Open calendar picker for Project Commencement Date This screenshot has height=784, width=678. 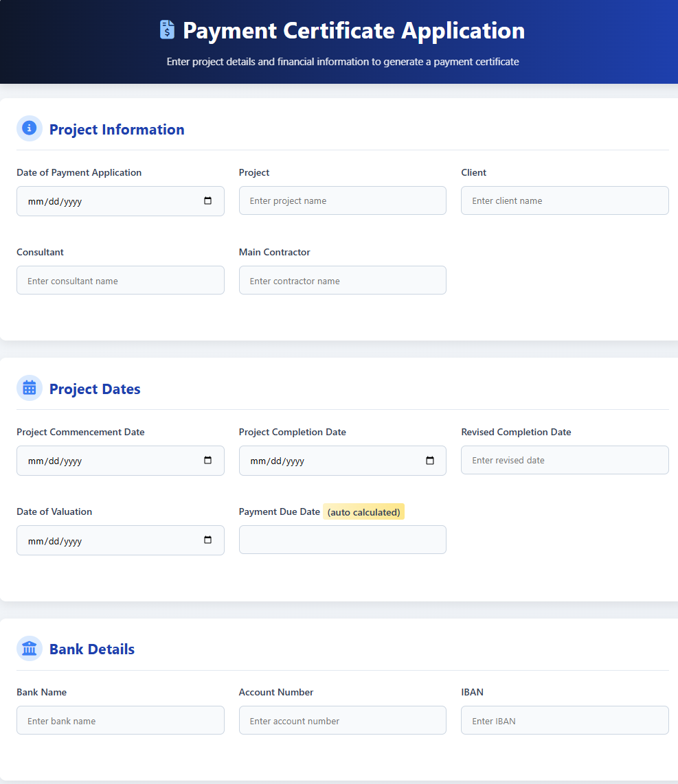(x=207, y=461)
